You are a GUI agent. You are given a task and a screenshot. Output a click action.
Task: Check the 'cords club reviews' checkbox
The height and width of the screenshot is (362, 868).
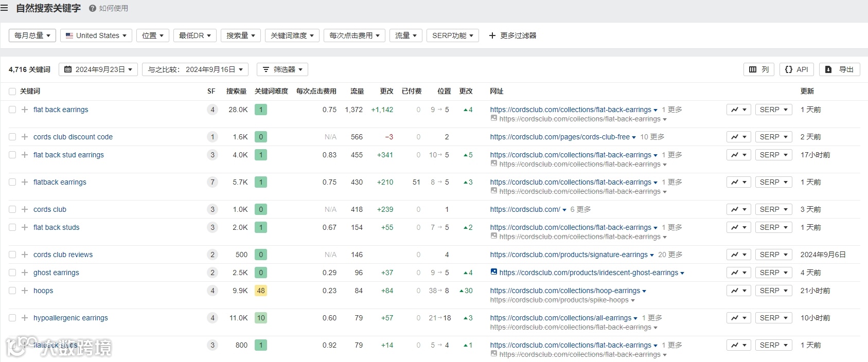12,255
